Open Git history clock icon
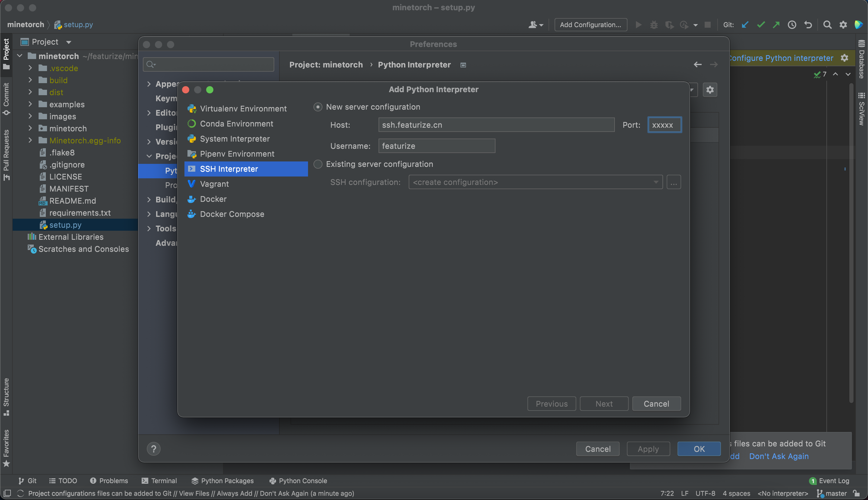The width and height of the screenshot is (868, 500). click(792, 25)
